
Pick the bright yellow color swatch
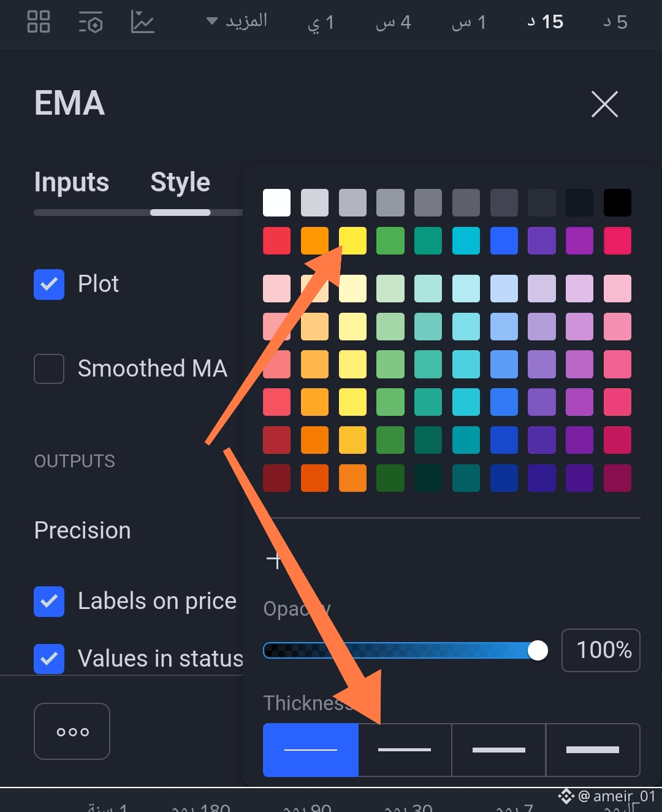click(353, 241)
